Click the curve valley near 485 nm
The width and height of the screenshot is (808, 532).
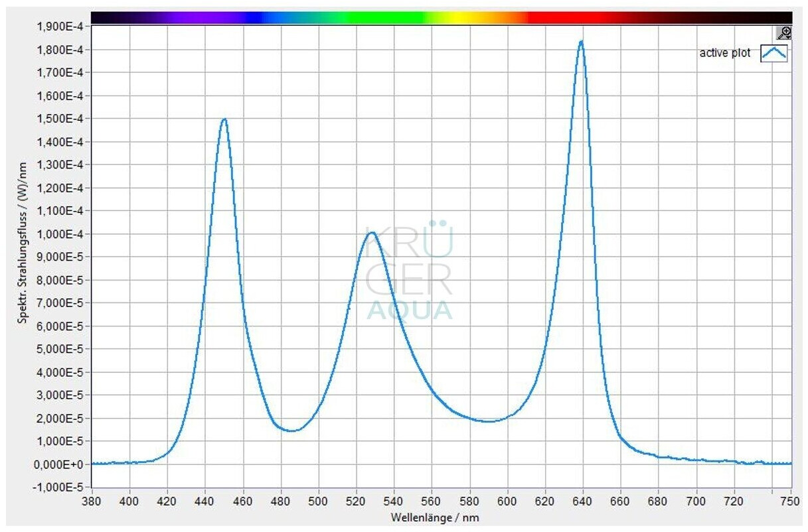click(x=292, y=431)
